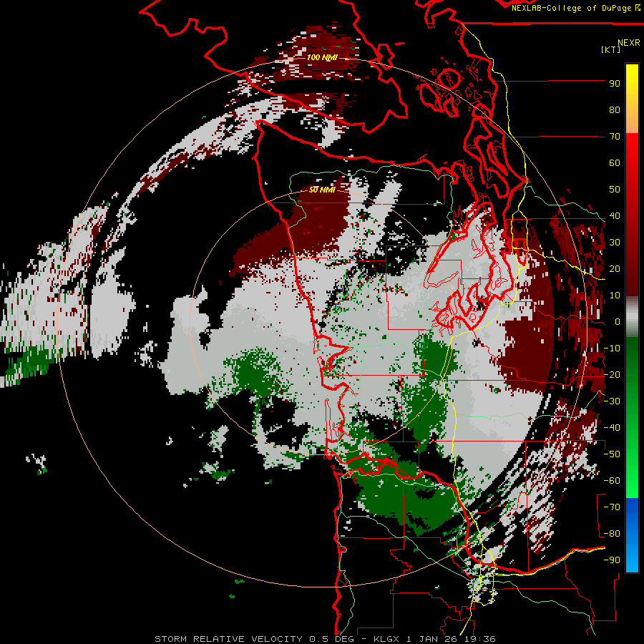Click the [KT] units label
This screenshot has height=644, width=644.
click(610, 50)
